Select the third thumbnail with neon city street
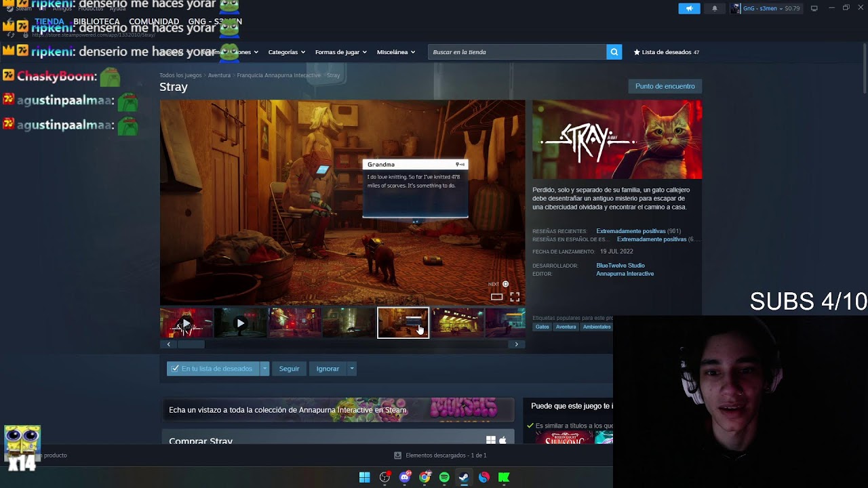This screenshot has width=868, height=488. pos(295,323)
